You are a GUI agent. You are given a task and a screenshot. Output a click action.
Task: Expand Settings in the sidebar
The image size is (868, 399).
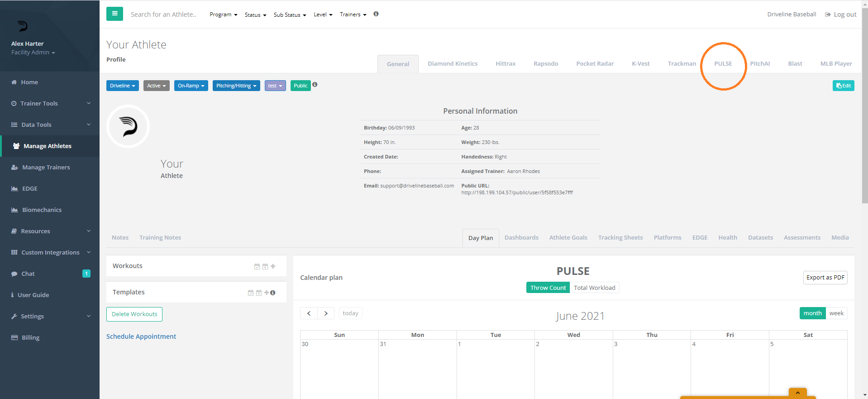tap(50, 316)
